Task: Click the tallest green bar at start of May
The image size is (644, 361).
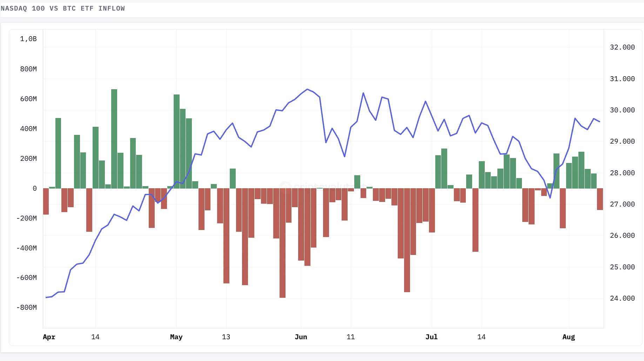Action: [x=176, y=142]
